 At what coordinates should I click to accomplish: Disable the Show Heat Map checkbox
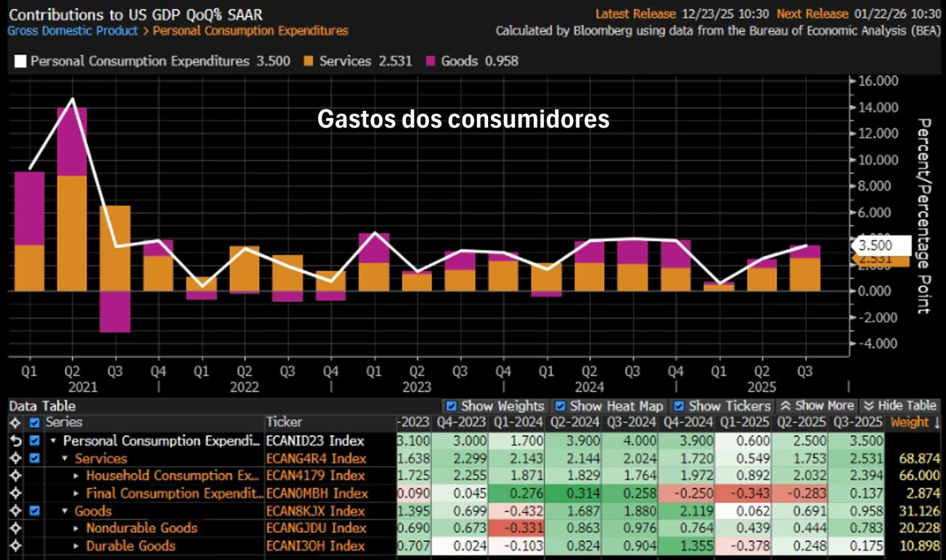pos(560,406)
